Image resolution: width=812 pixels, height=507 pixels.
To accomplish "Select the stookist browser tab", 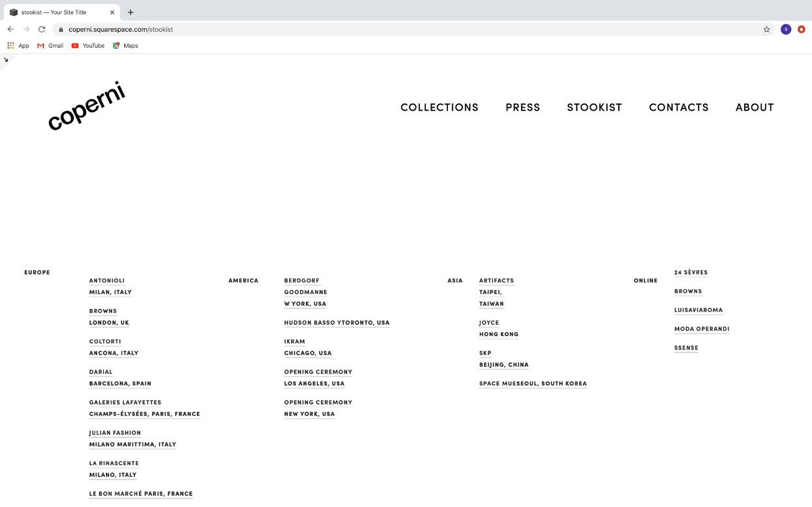I will point(62,12).
